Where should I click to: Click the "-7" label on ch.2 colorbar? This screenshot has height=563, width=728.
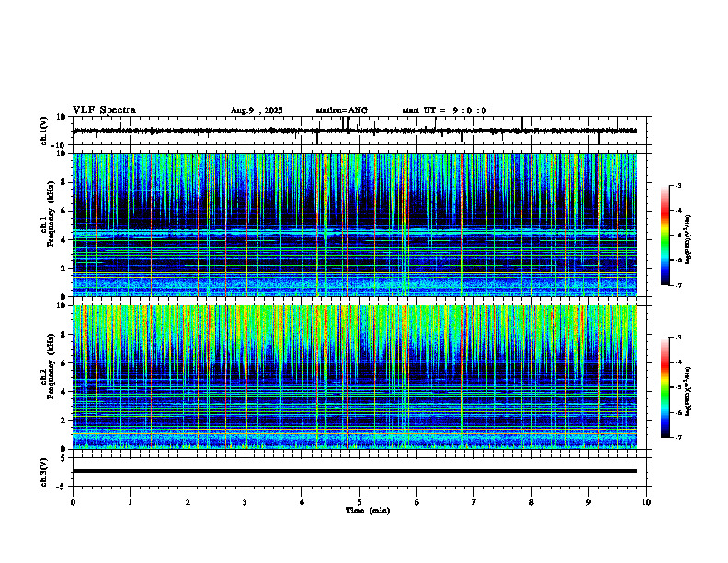point(677,438)
